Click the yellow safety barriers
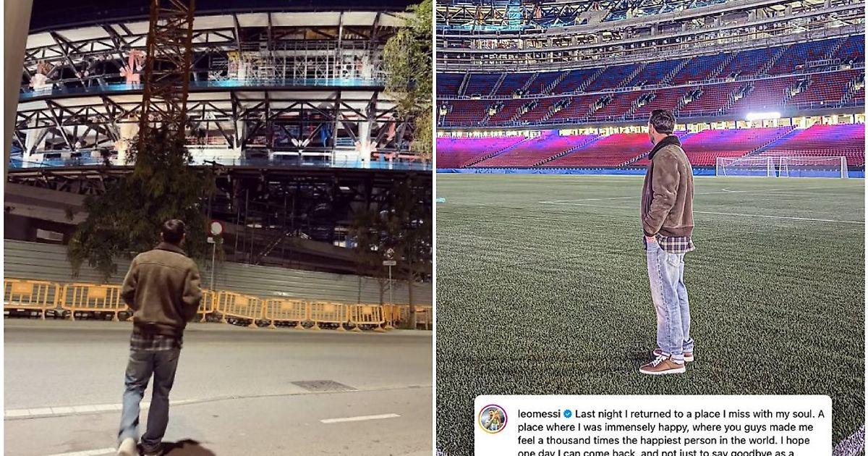The width and height of the screenshot is (868, 456). (x=217, y=304)
